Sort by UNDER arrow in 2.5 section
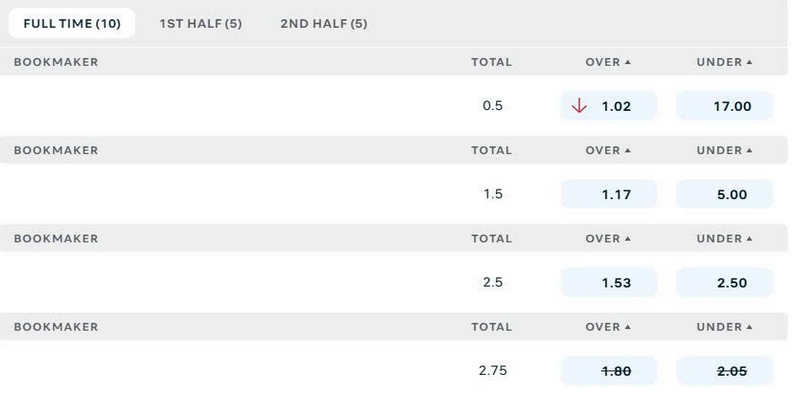Screen dimensions: 800x400 pos(749,239)
